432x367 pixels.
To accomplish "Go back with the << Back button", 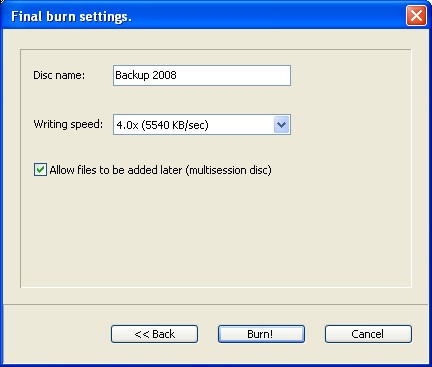I will [x=154, y=334].
